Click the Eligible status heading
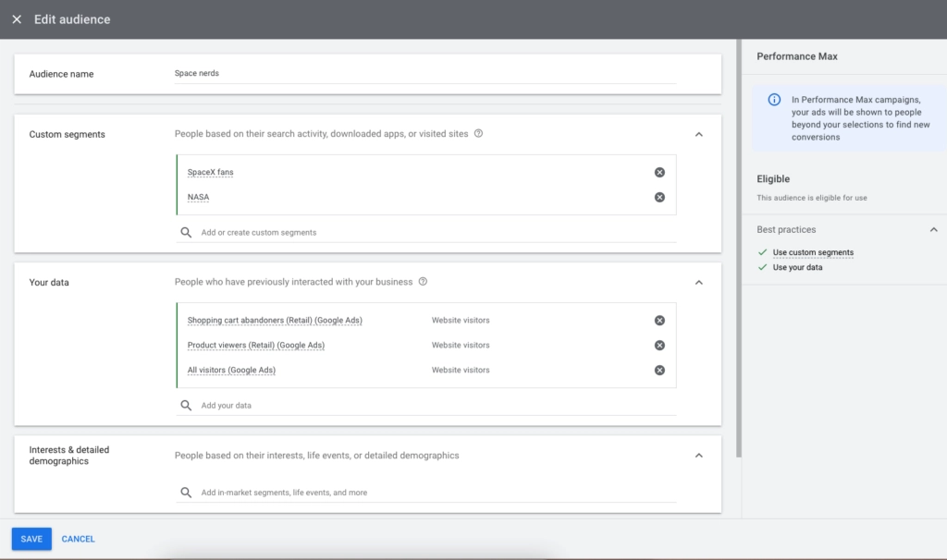 773,179
